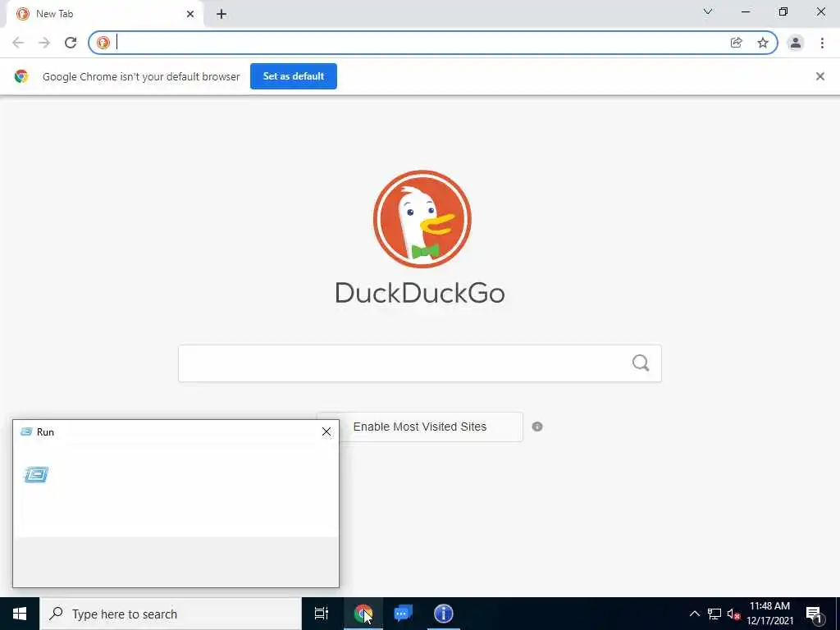Open the clock showing 11:48 AM

(x=769, y=614)
